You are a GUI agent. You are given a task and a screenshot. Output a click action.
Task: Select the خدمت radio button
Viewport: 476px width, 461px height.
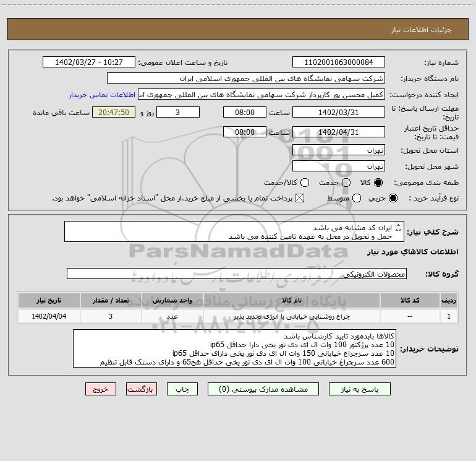click(x=346, y=183)
